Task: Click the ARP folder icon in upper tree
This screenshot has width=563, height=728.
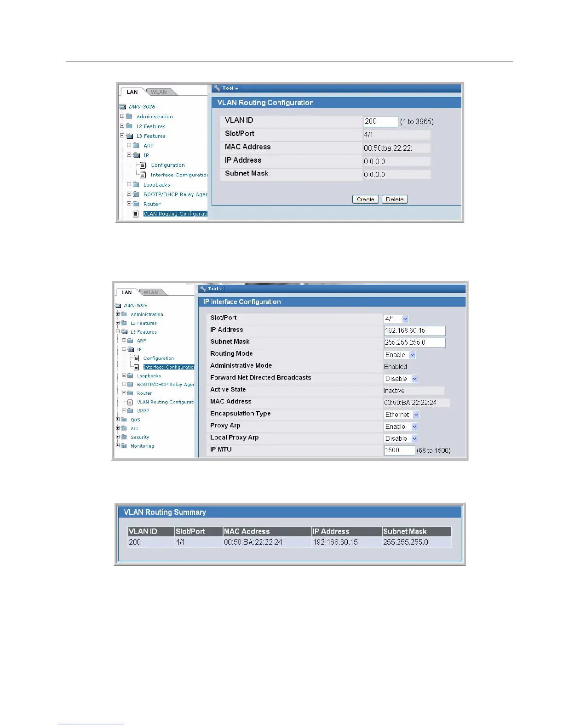Action: coord(136,146)
